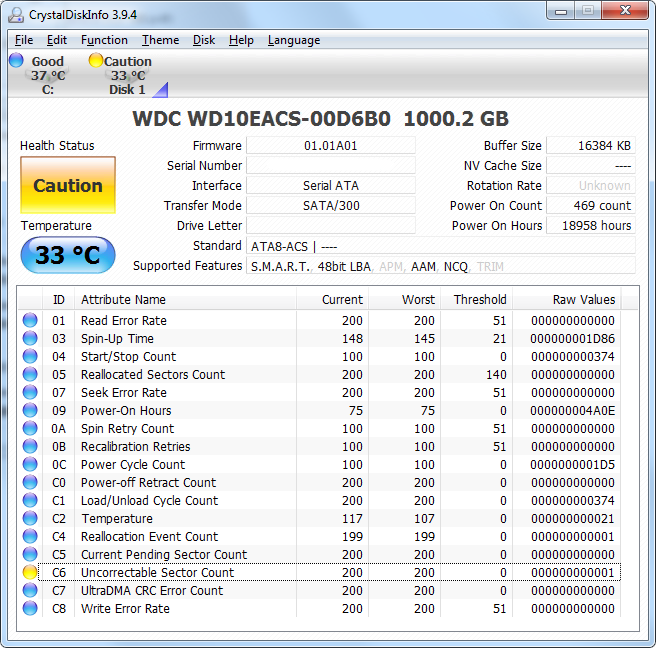The width and height of the screenshot is (656, 648).
Task: Click the blue status dot for Spin-Up Time
Action: (30, 338)
